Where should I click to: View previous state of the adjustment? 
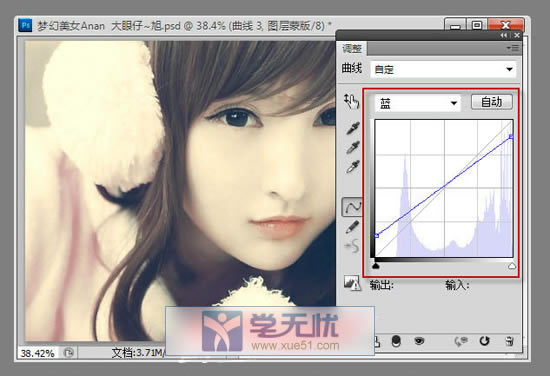tap(461, 341)
